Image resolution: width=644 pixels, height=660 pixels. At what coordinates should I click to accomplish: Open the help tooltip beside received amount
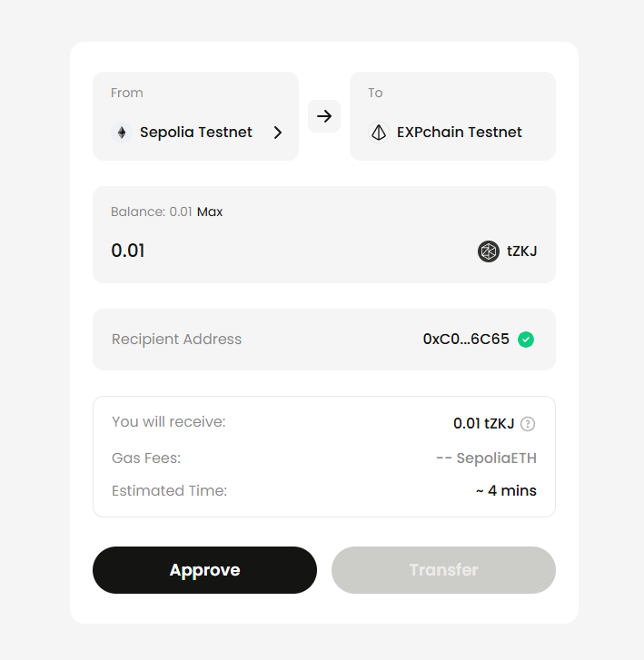tap(528, 424)
